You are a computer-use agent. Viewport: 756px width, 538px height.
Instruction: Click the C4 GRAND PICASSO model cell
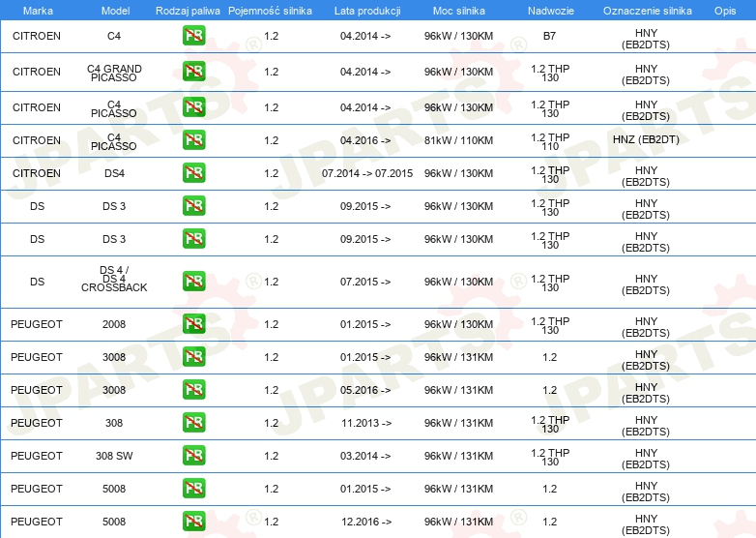[114, 73]
